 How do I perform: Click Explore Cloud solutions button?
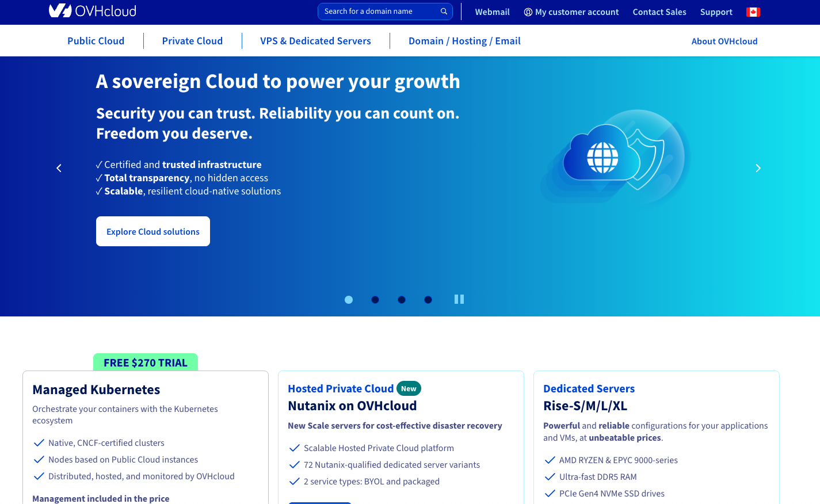tap(153, 231)
